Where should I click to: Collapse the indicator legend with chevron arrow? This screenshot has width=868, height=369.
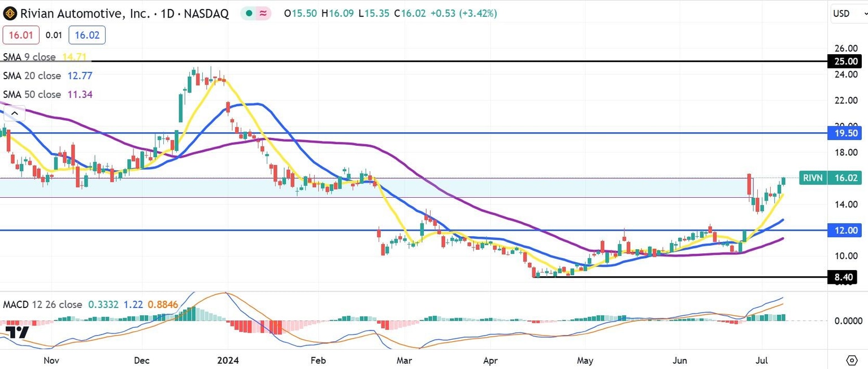pos(15,114)
